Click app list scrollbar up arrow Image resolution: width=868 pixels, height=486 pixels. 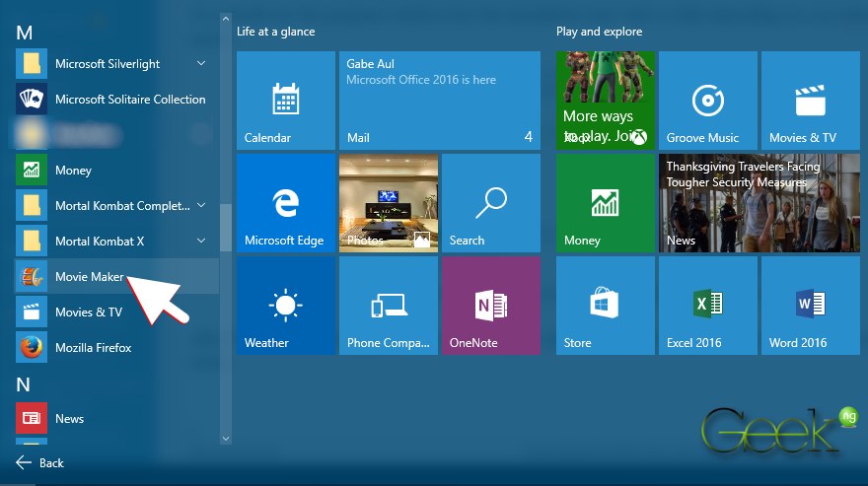click(225, 19)
